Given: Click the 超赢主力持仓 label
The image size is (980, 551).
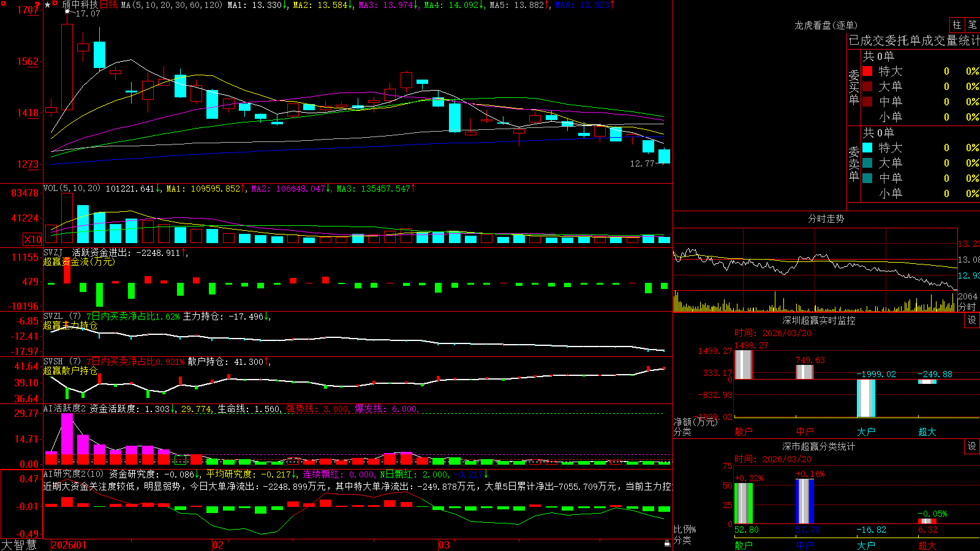Looking at the screenshot, I should (70, 325).
